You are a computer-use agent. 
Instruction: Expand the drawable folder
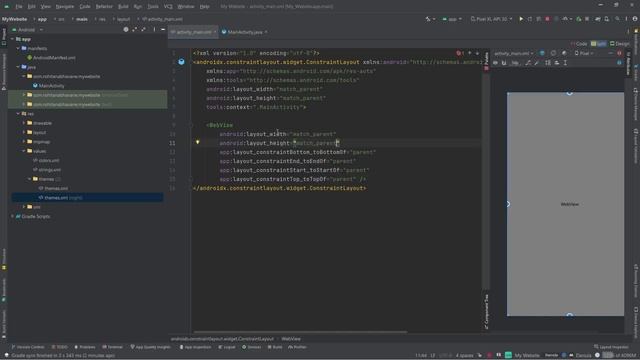(x=24, y=123)
